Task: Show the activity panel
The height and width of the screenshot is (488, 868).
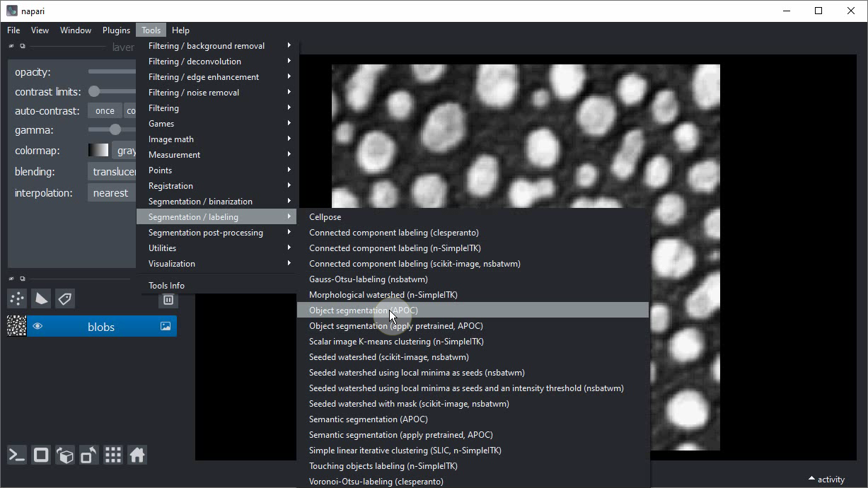Action: (826, 480)
